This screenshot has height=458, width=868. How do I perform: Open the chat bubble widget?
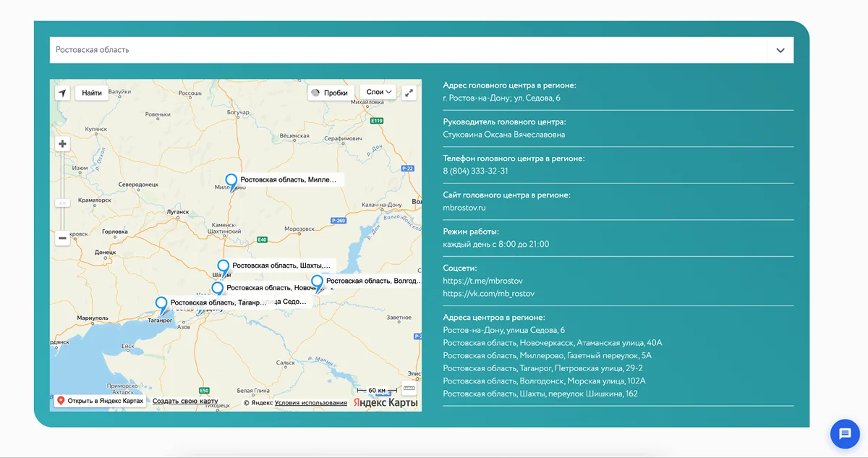pyautogui.click(x=845, y=434)
